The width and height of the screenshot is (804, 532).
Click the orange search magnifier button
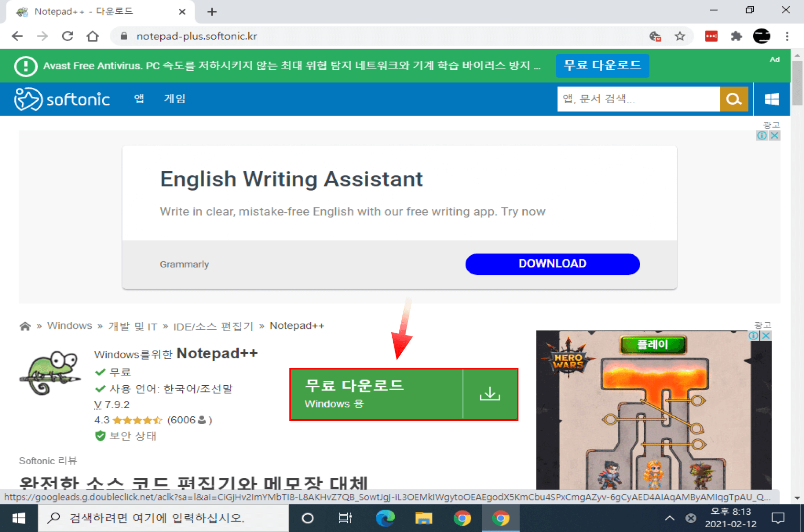point(734,99)
